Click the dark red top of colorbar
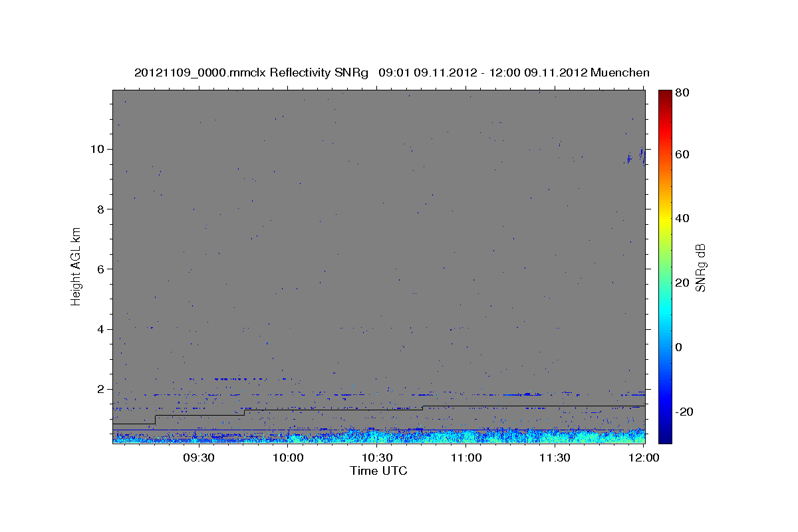Viewport: 798px width, 532px height. [665, 94]
